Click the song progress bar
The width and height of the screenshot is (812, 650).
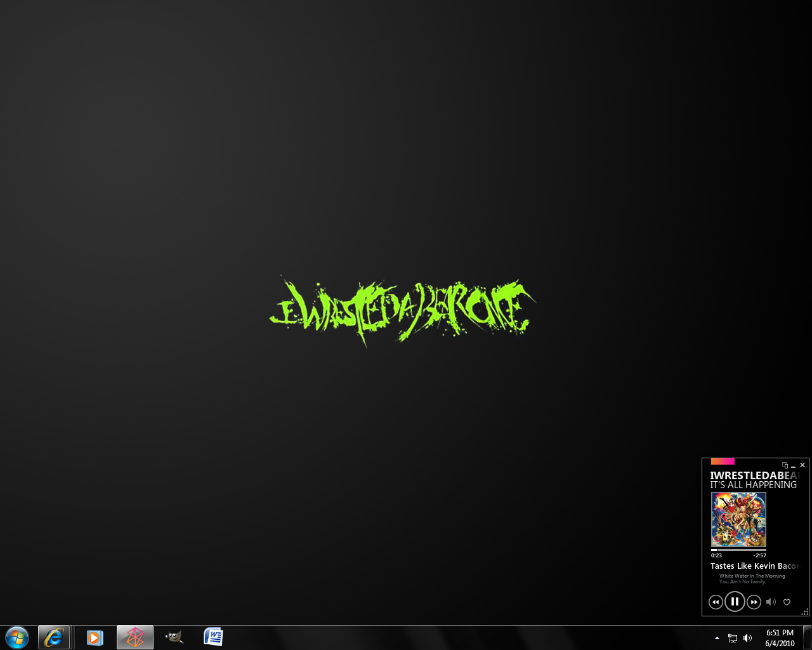(x=738, y=550)
